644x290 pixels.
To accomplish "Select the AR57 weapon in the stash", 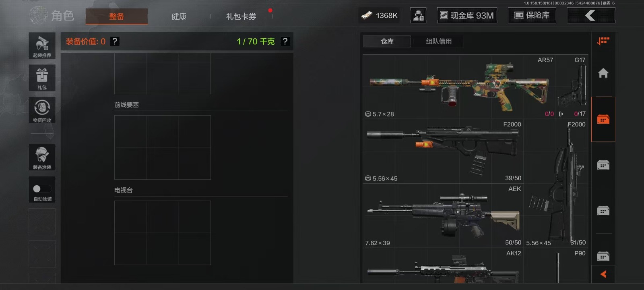I will point(459,87).
